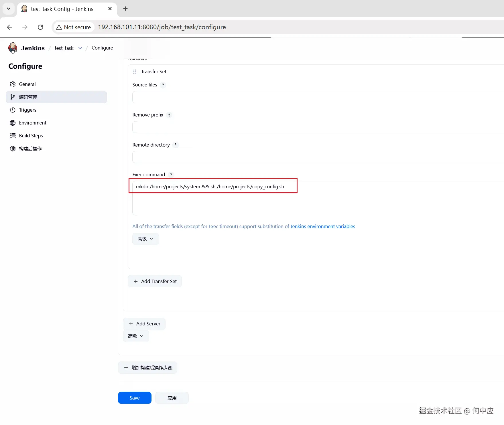Screen dimensions: 504x425
Task: Click the Add Transfer Set button
Action: tap(155, 281)
